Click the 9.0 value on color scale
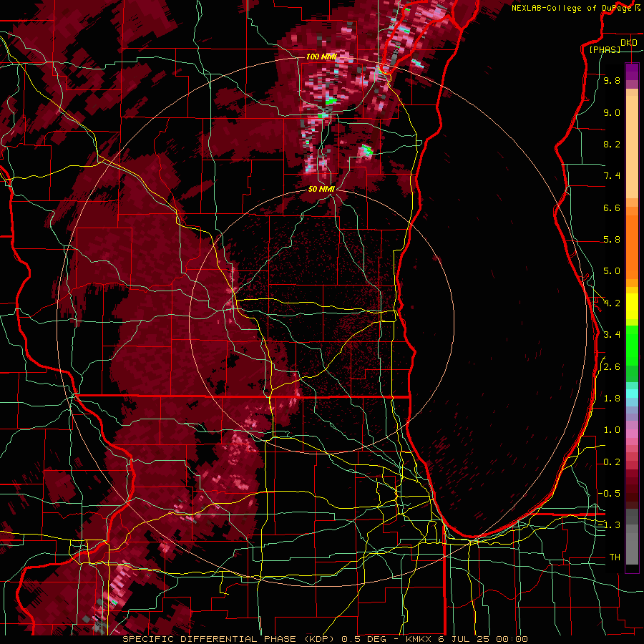The width and height of the screenshot is (644, 644). pos(612,112)
